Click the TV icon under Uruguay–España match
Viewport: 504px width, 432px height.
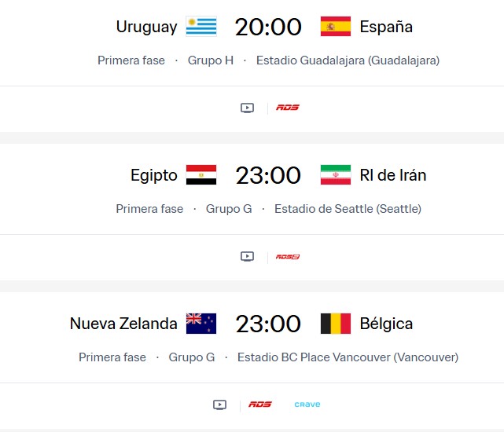coord(247,108)
